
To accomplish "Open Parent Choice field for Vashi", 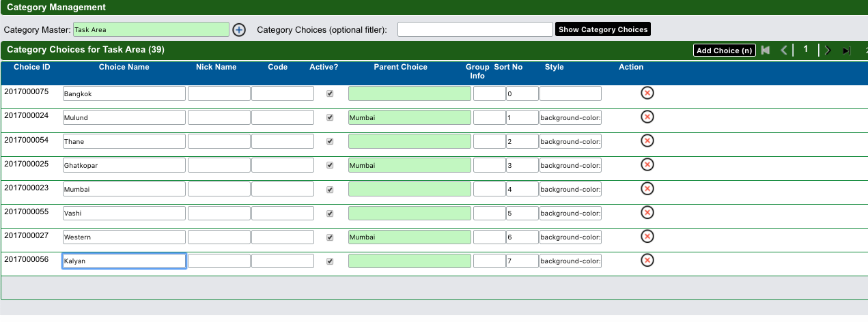I will (410, 213).
